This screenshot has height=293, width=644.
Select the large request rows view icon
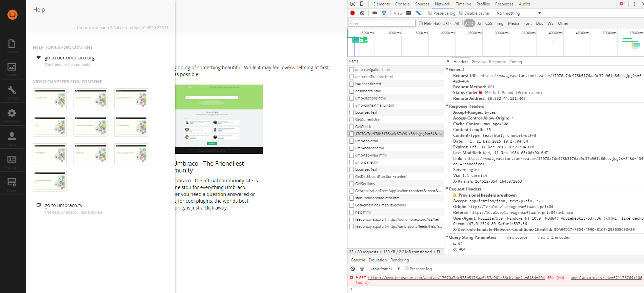coord(409,13)
